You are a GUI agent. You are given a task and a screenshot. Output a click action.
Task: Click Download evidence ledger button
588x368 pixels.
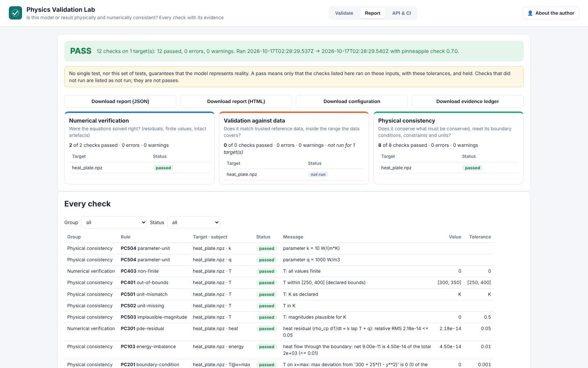pyautogui.click(x=467, y=101)
